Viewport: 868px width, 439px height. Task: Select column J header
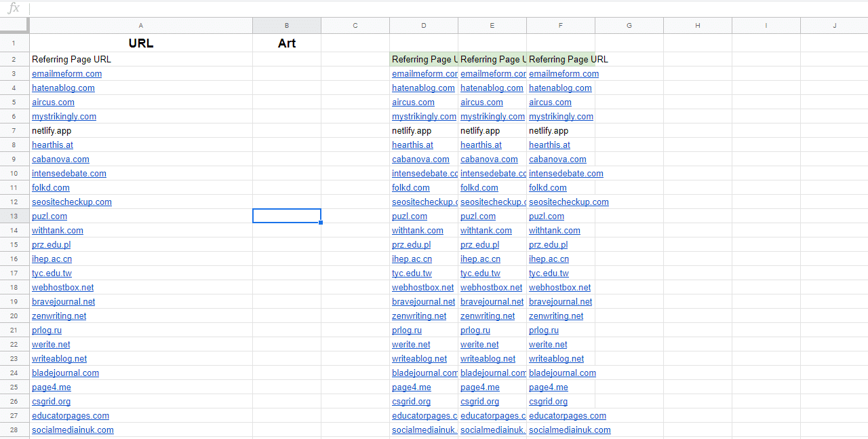(834, 25)
